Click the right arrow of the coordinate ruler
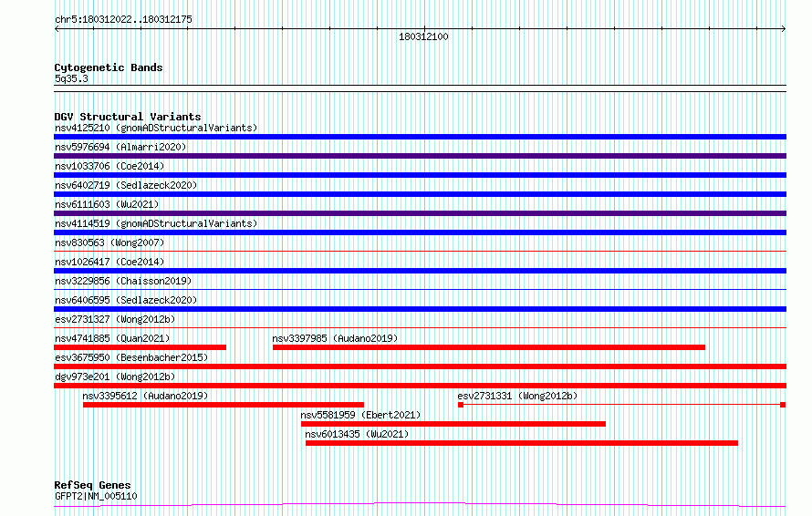This screenshot has width=812, height=516. tap(784, 29)
